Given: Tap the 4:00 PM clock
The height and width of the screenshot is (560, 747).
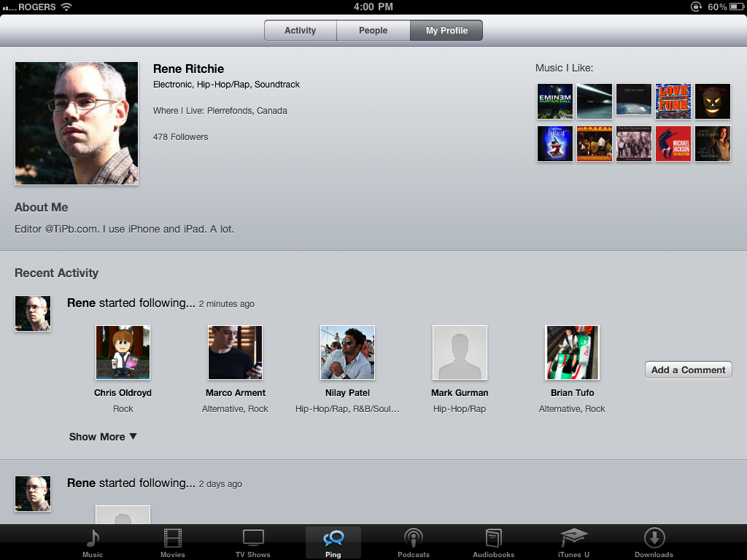Looking at the screenshot, I should coord(373,7).
